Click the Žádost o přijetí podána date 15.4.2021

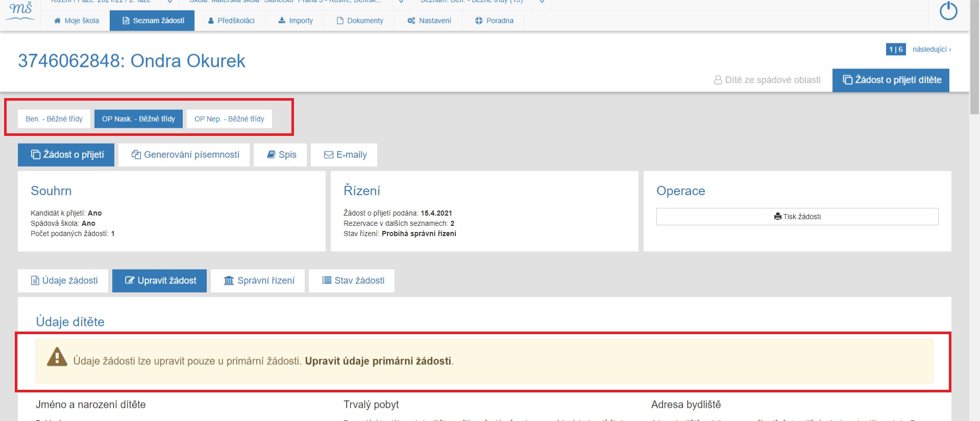point(436,213)
